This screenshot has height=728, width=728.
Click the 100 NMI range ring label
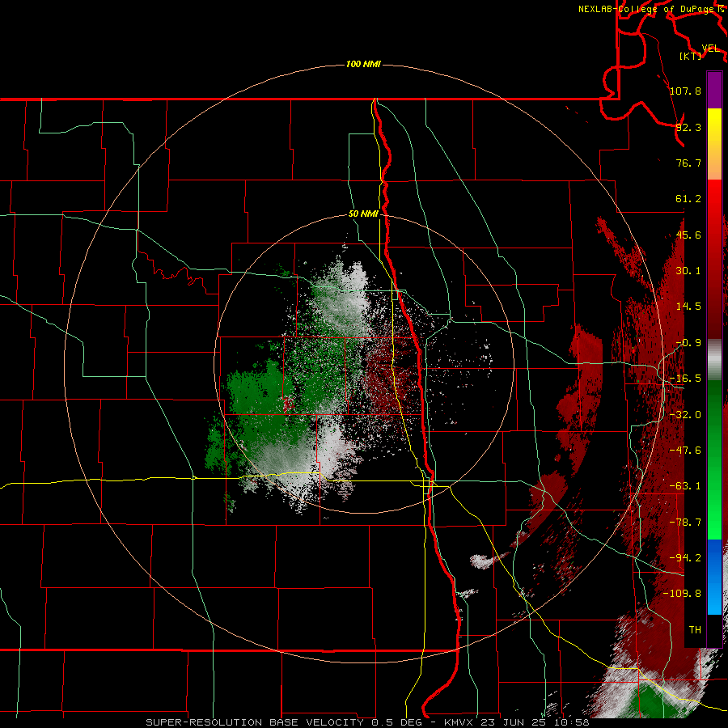(x=363, y=64)
